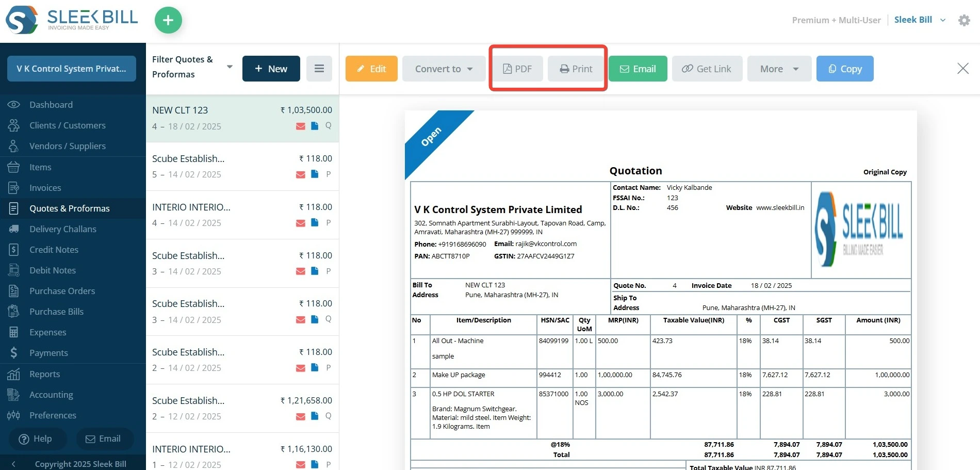
Task: Open the hamburger list options button
Action: click(319, 69)
